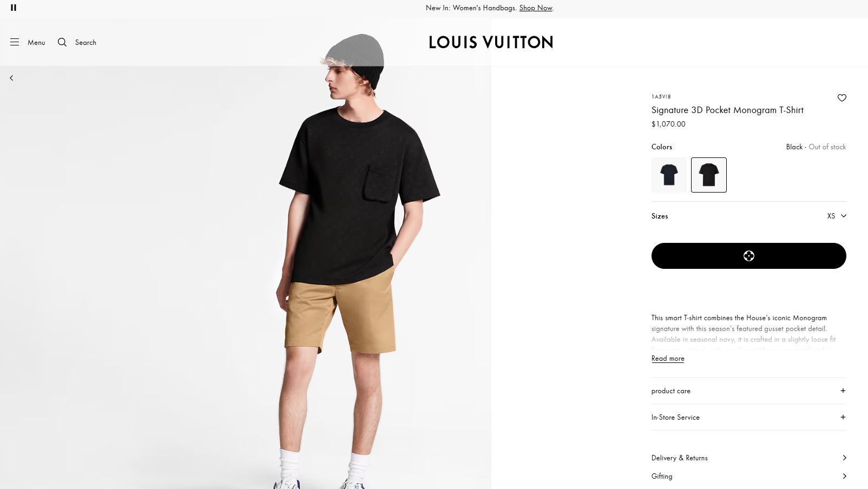Open Delivery & Returns chevron

[x=844, y=458]
